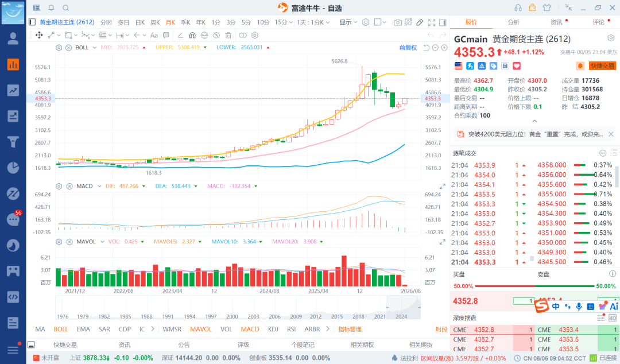620x364 pixels.
Task: Switch to the 分析 tab
Action: [513, 22]
